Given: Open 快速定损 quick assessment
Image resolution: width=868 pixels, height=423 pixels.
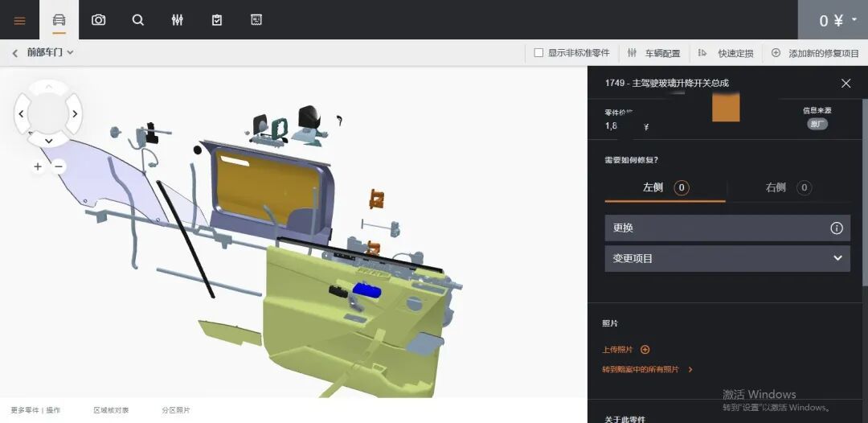Looking at the screenshot, I should [x=727, y=53].
